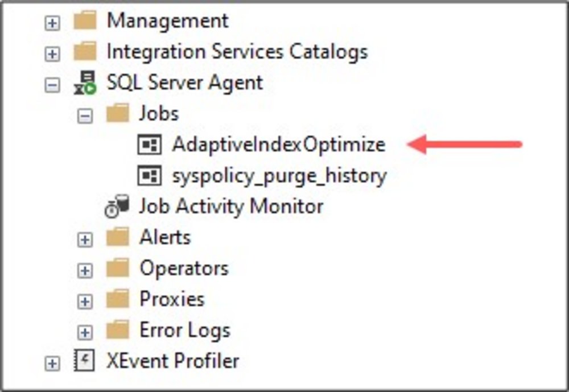Expand the Error Logs node

click(84, 332)
